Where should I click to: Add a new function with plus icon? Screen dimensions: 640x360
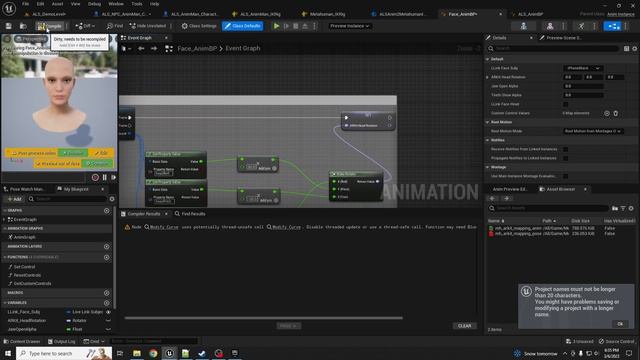[x=107, y=258]
